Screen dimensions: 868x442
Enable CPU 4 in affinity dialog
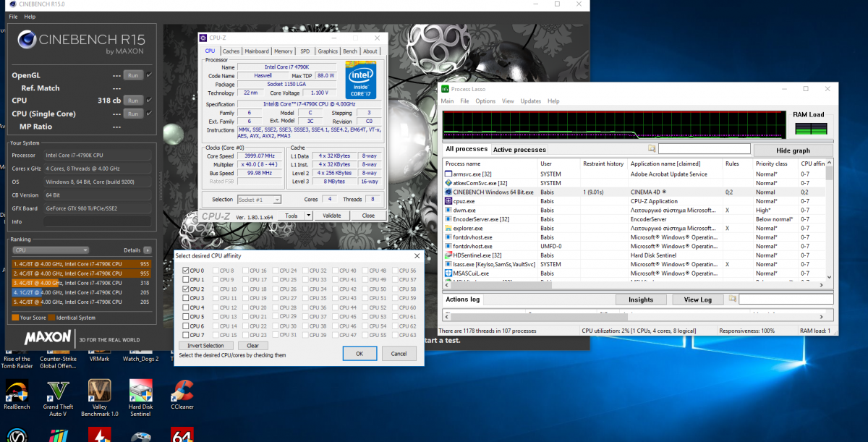[x=187, y=307]
